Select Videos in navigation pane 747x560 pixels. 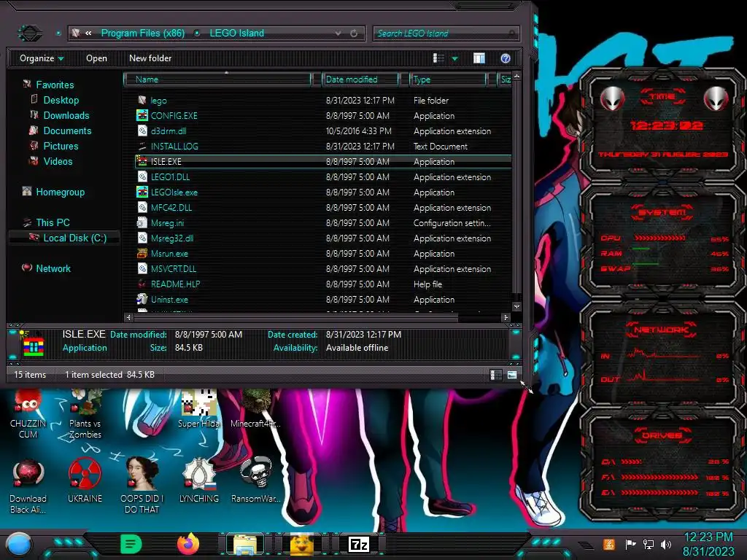coord(58,161)
